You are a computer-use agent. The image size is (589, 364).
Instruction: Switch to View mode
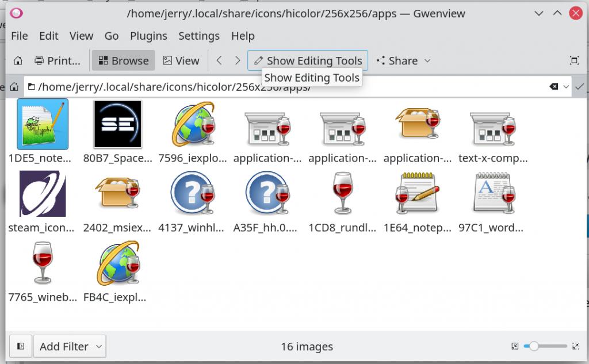point(181,60)
